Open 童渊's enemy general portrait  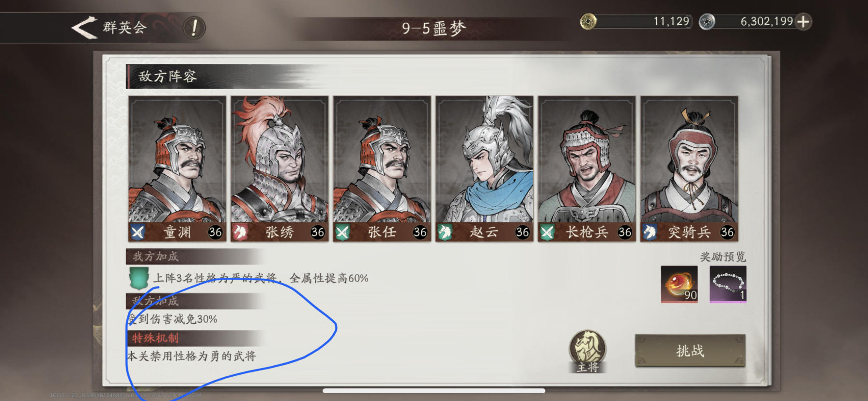(177, 169)
